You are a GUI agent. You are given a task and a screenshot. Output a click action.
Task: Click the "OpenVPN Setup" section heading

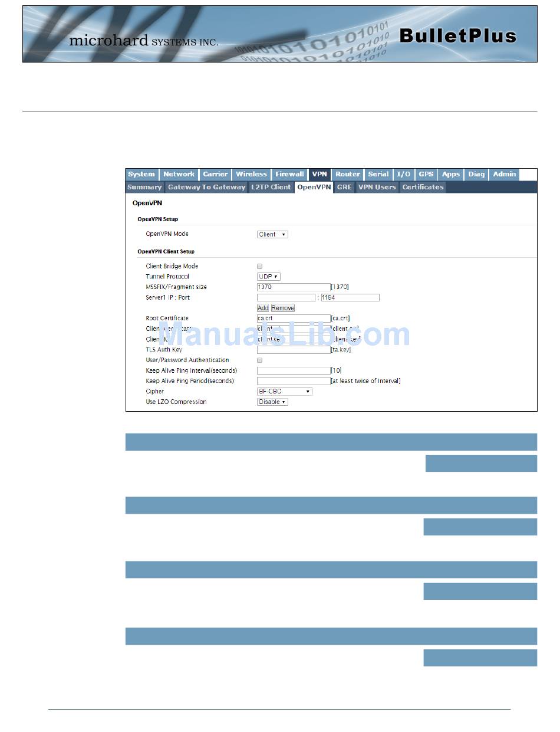(158, 219)
